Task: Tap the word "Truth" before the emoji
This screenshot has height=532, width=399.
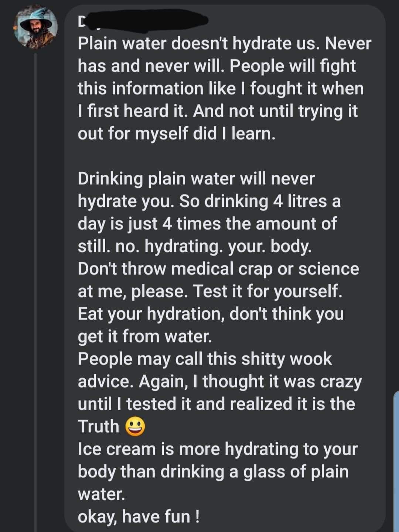Action: tap(98, 427)
